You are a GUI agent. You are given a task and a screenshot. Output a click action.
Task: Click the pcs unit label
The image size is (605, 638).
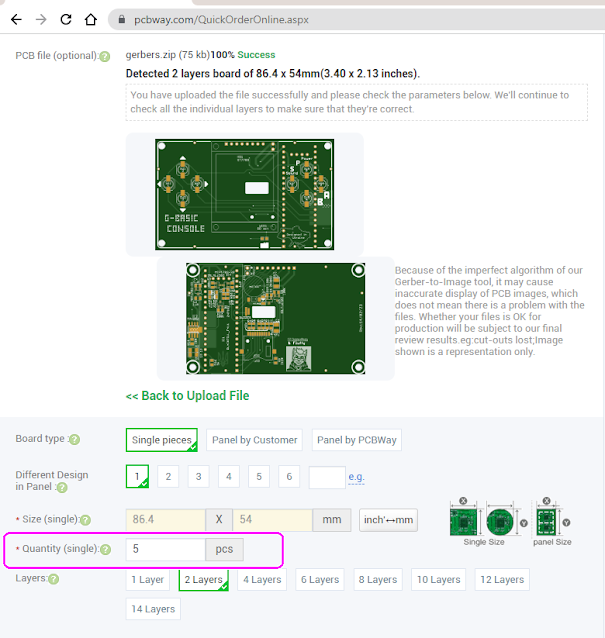pos(224,549)
